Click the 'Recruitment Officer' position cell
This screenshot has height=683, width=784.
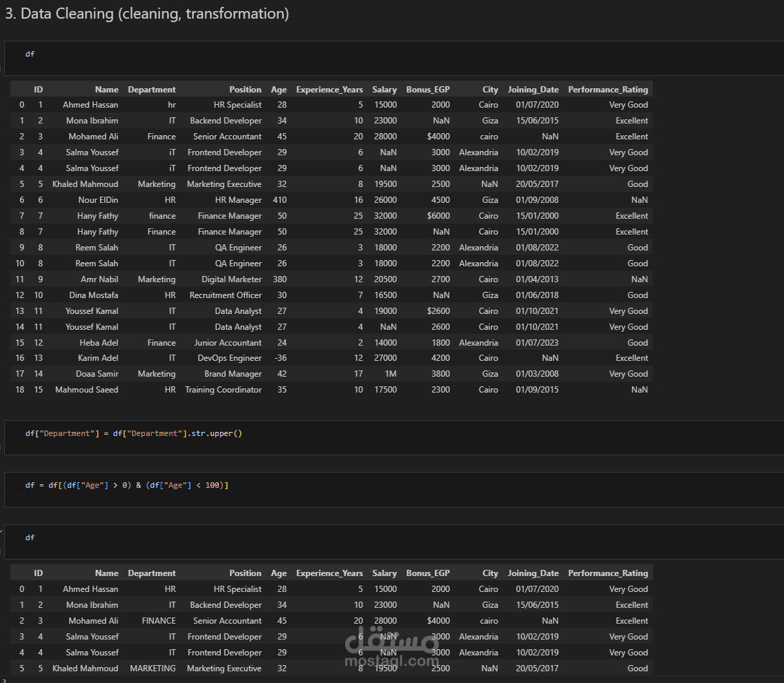pos(226,295)
